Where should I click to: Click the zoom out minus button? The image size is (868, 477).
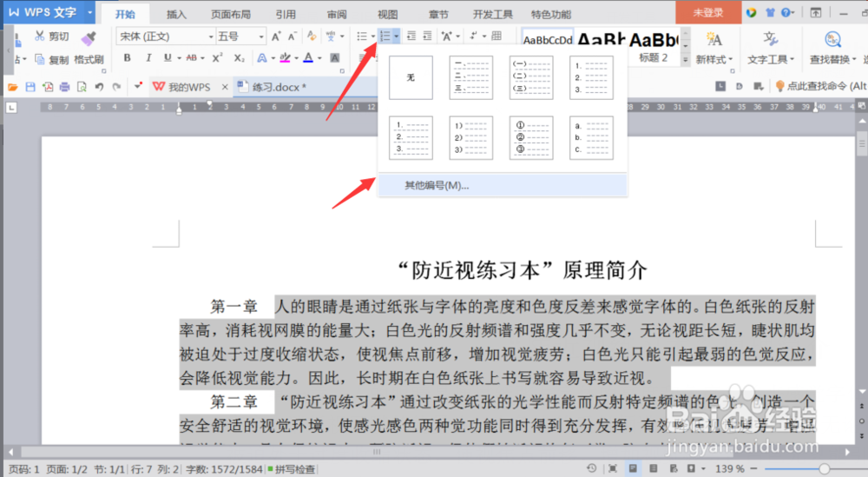pyautogui.click(x=753, y=468)
